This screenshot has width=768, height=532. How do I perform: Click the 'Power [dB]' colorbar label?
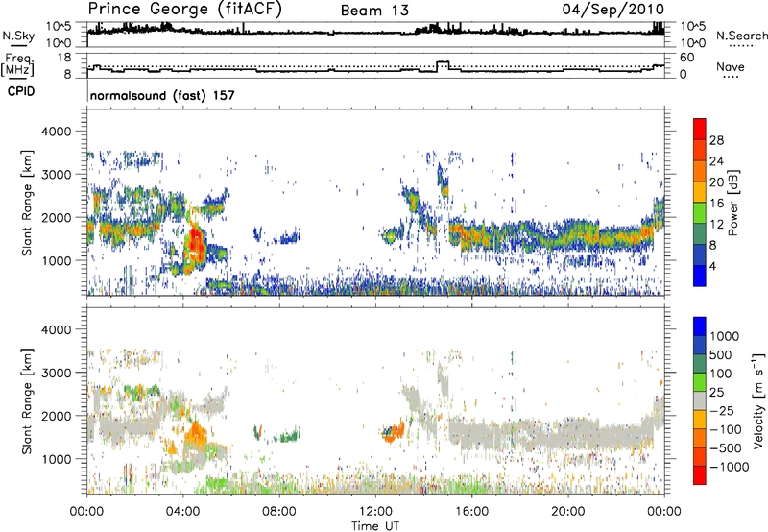tap(733, 203)
